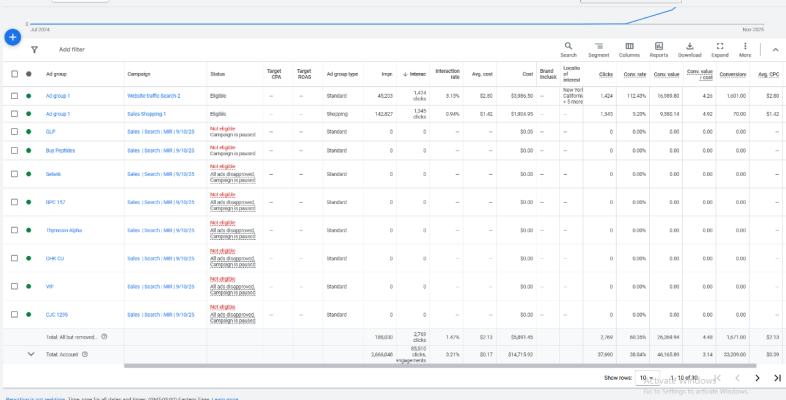Click status dot for BPC 157
Image resolution: width=786 pixels, height=400 pixels.
pos(29,202)
